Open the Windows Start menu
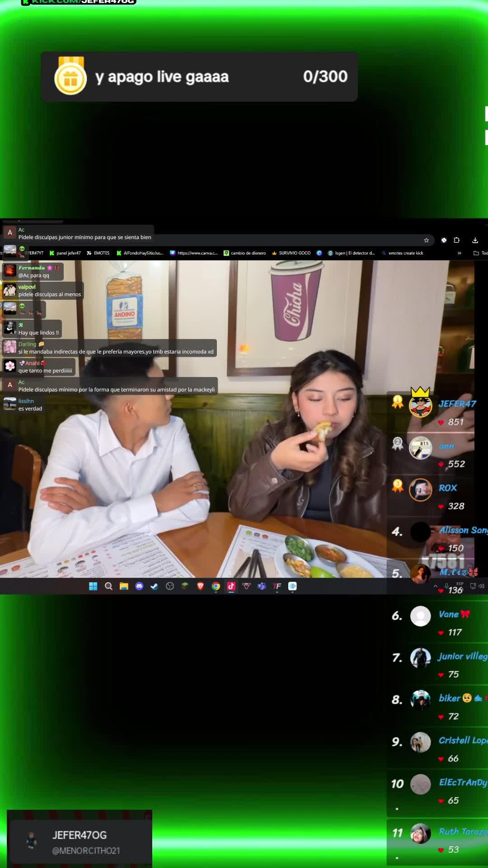The image size is (488, 868). pos(93,586)
